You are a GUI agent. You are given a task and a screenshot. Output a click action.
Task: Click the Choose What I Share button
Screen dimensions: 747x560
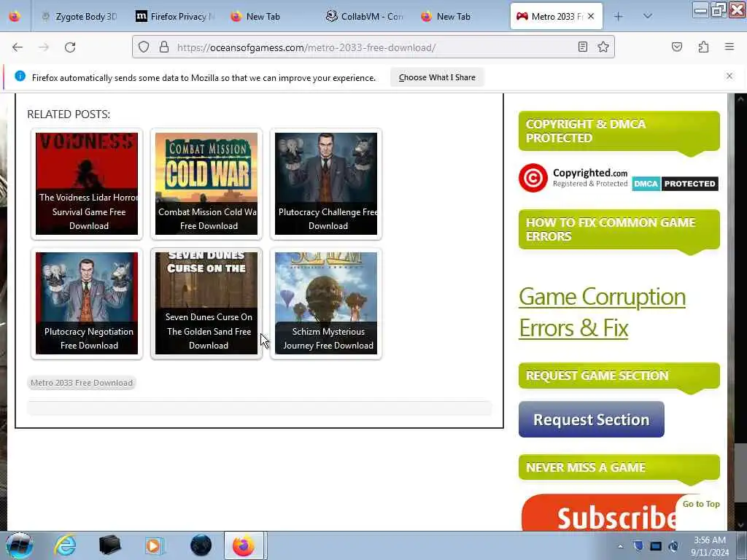(x=437, y=77)
